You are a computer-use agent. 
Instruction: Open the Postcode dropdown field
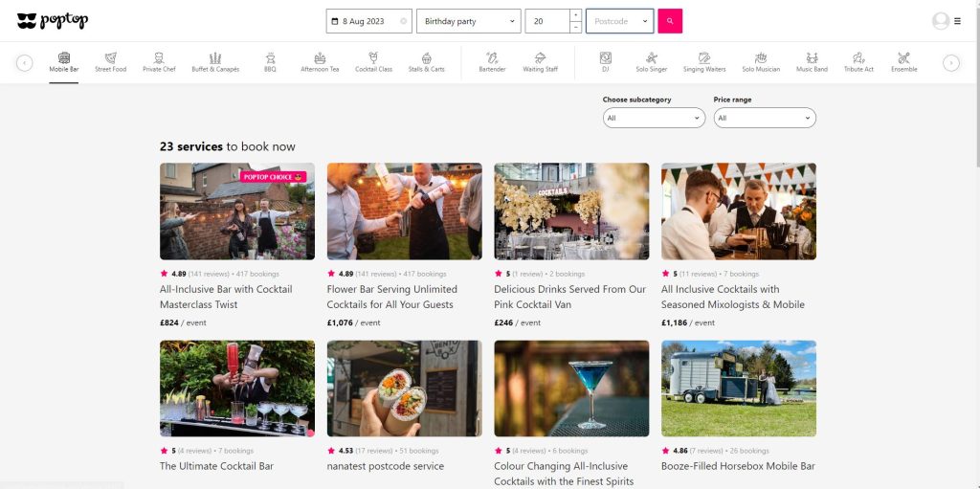(619, 21)
